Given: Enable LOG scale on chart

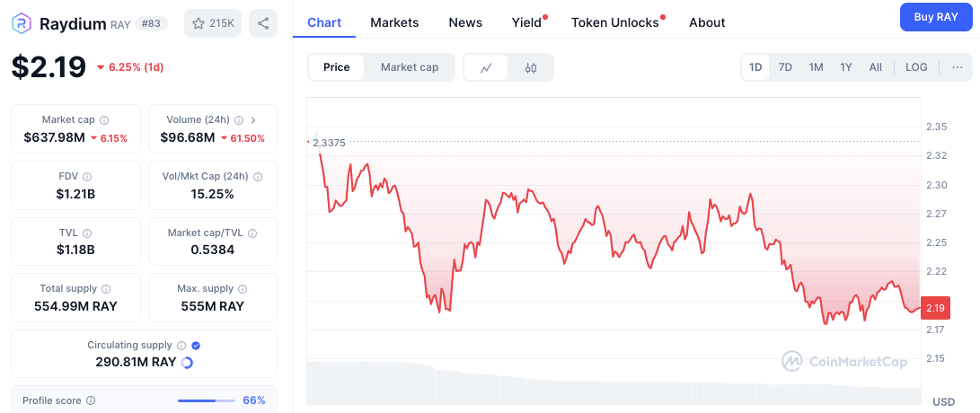Looking at the screenshot, I should [916, 67].
